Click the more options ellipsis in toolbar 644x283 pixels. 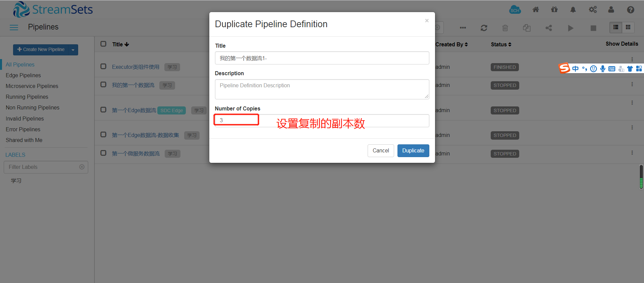pyautogui.click(x=463, y=28)
